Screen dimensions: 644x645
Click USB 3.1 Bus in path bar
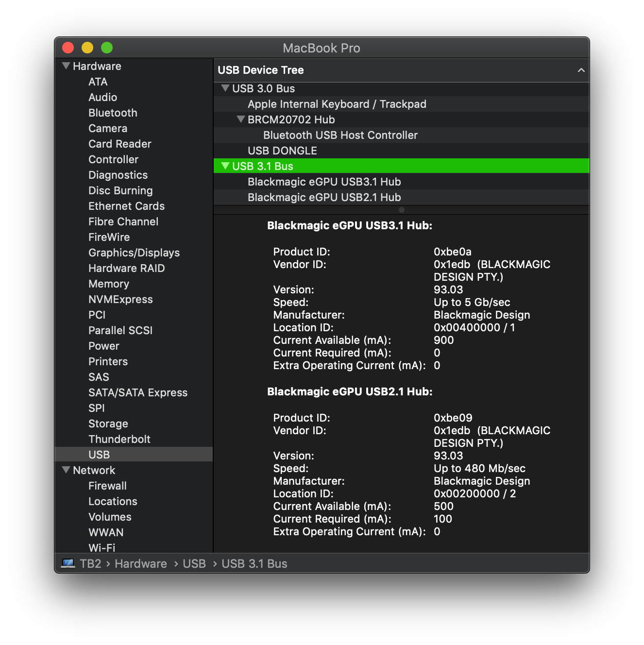point(254,563)
